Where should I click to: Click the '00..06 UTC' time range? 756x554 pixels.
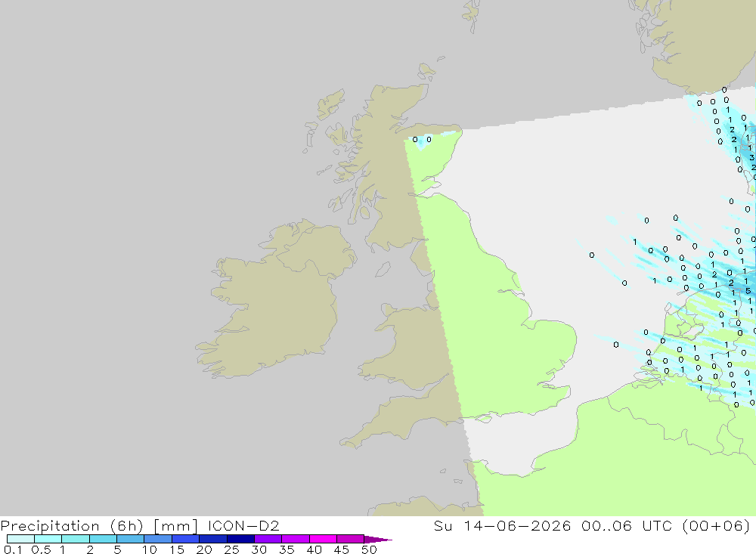pos(627,525)
